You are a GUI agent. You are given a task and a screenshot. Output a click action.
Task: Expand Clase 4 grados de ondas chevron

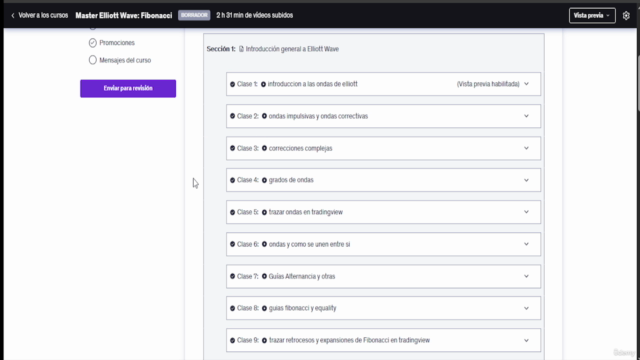point(526,180)
